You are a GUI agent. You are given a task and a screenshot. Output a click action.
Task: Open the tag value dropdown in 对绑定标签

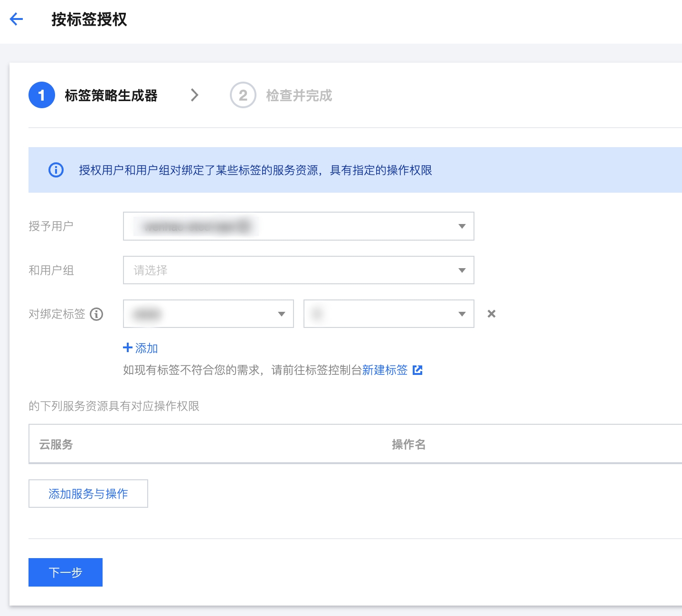pos(388,314)
